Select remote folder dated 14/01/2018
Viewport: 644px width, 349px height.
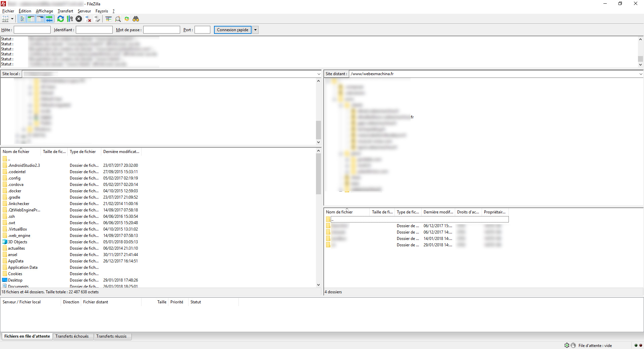point(417,239)
